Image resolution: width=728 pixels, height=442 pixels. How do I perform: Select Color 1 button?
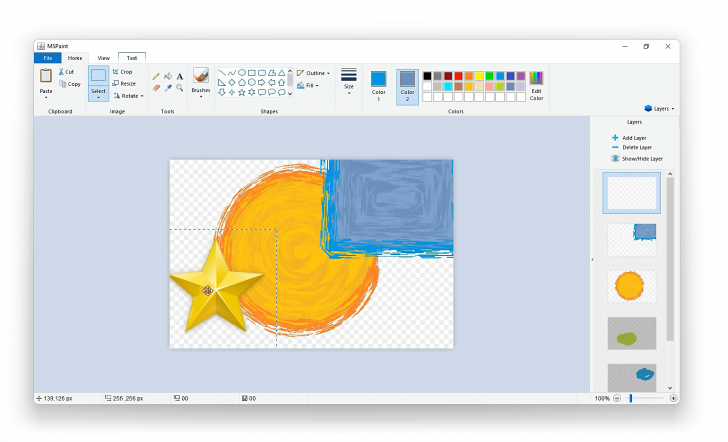pos(378,86)
